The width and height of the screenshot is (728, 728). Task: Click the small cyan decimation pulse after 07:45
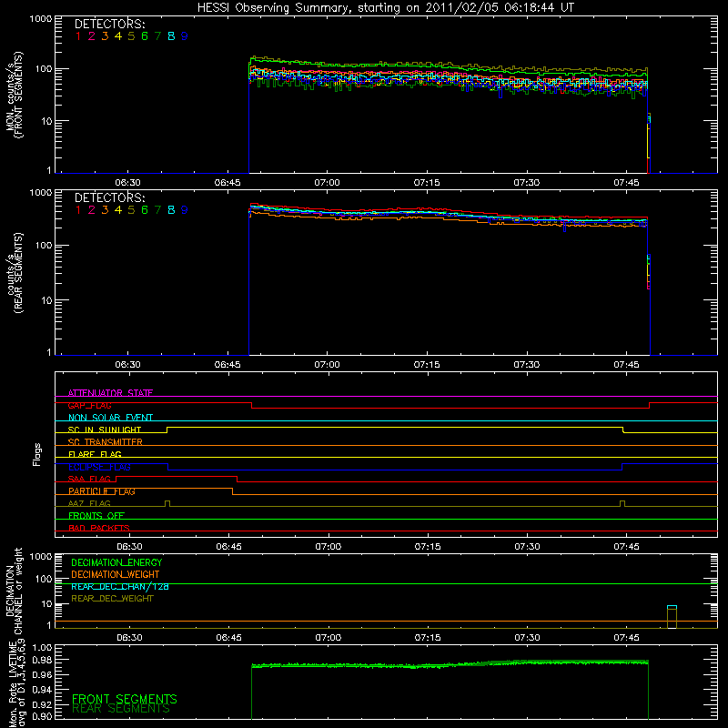(x=672, y=607)
